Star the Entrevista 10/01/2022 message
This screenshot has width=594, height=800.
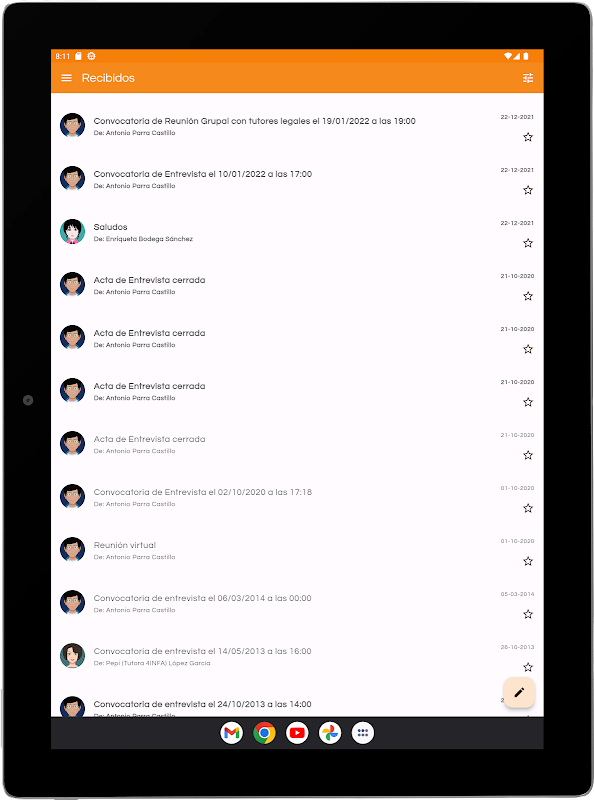528,190
